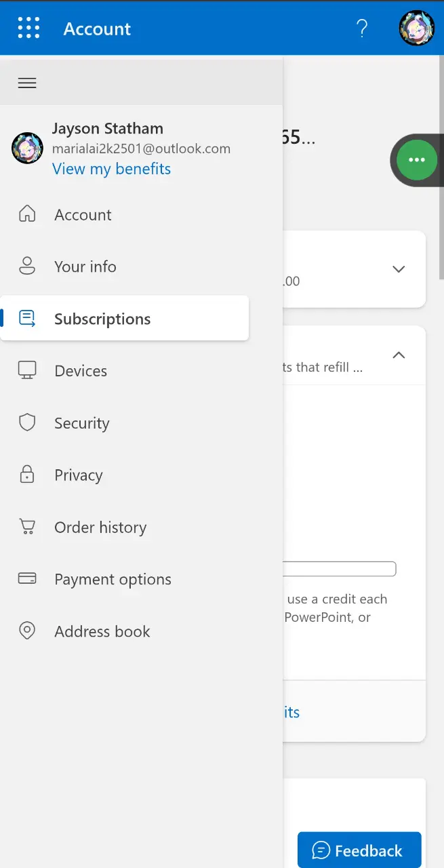Collapse the hamburger navigation menu

point(27,83)
